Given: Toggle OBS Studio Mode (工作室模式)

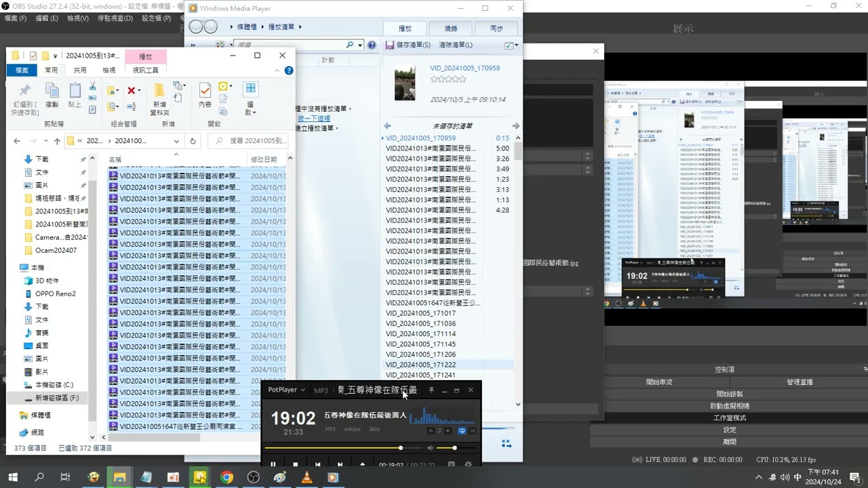Looking at the screenshot, I should point(729,418).
